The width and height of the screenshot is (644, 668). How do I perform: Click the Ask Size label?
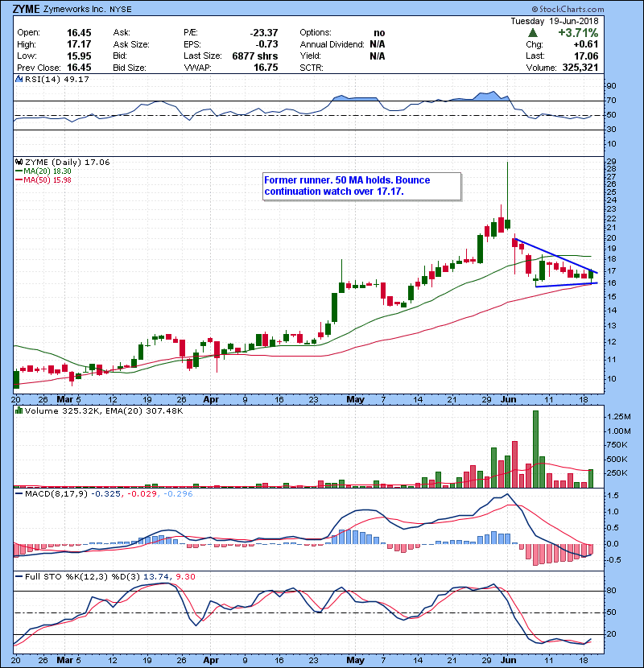coord(131,44)
